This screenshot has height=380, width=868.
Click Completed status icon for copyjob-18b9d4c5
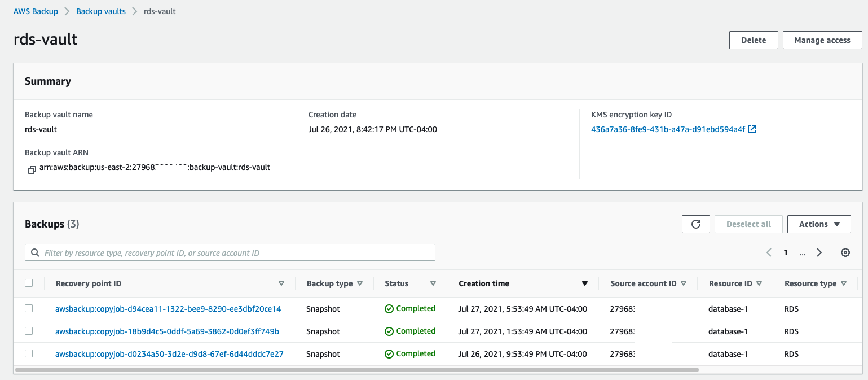click(389, 331)
